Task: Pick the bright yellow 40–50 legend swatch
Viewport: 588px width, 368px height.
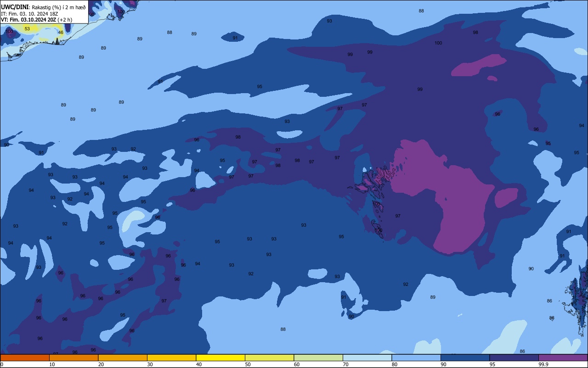Action: pyautogui.click(x=220, y=357)
